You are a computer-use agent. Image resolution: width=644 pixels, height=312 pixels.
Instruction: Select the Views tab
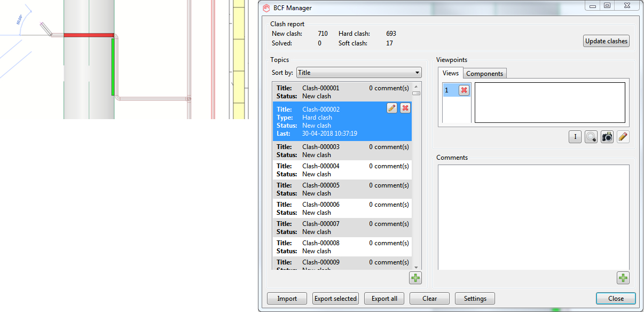[450, 74]
